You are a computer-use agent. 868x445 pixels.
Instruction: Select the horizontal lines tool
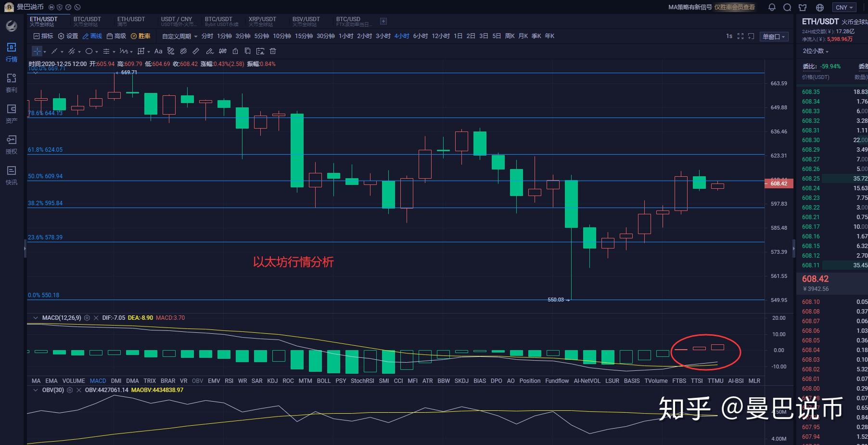106,51
